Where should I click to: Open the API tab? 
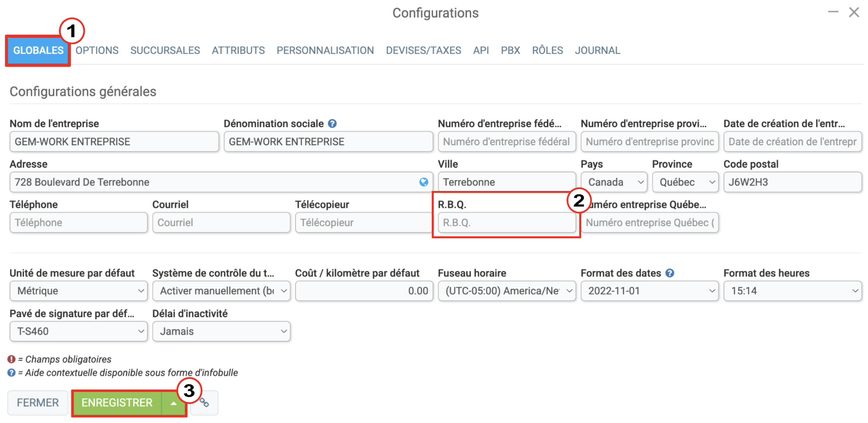pyautogui.click(x=481, y=50)
